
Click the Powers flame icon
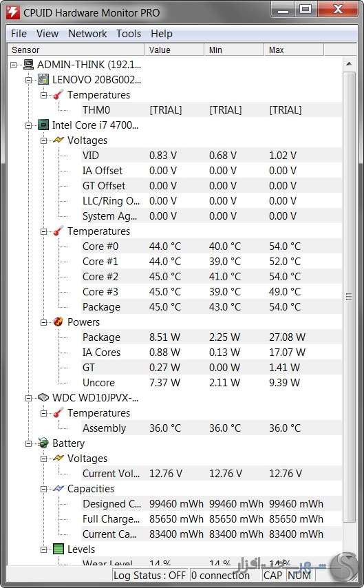[x=58, y=322]
